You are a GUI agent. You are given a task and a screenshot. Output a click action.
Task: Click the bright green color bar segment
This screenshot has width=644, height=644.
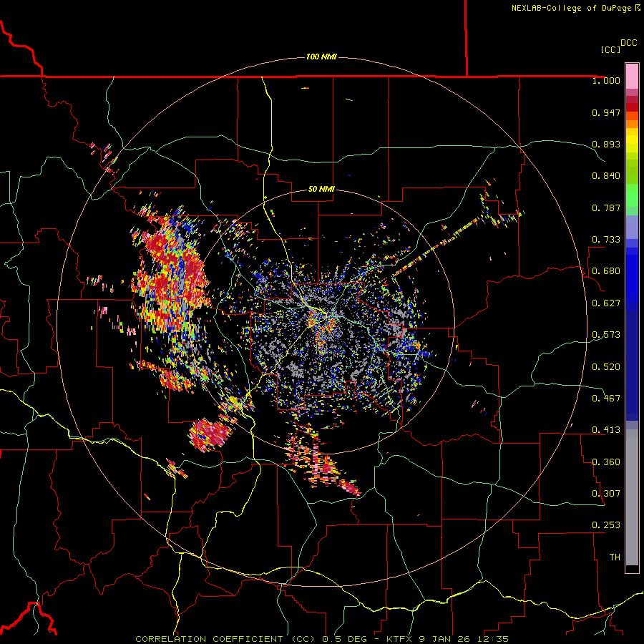632,195
